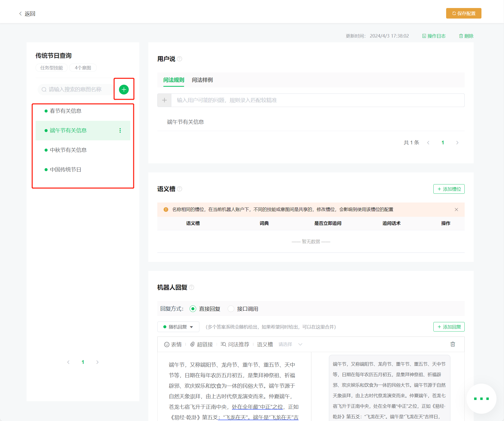Click help icon next to 用户说
504x421 pixels.
tap(180, 59)
